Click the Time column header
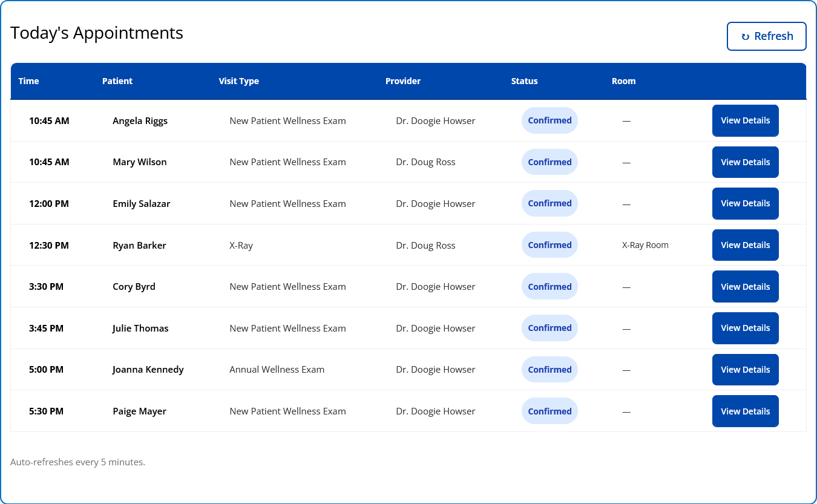 coord(28,81)
